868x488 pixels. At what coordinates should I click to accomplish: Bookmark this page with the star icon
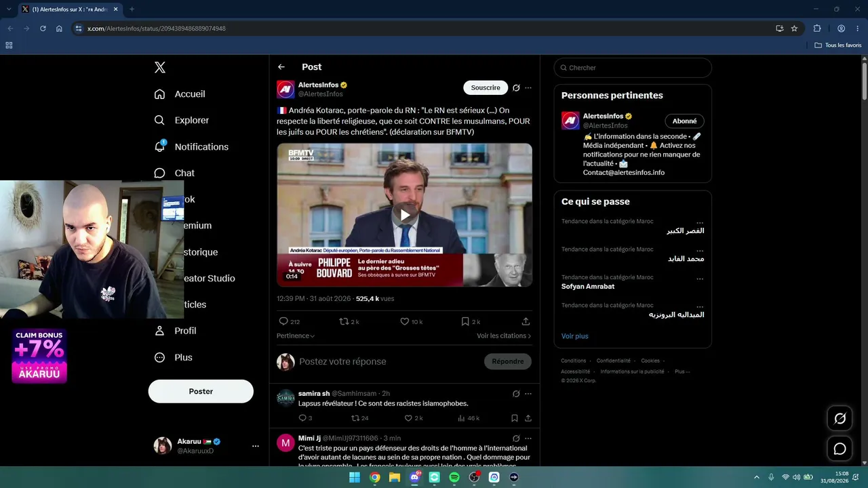794,28
